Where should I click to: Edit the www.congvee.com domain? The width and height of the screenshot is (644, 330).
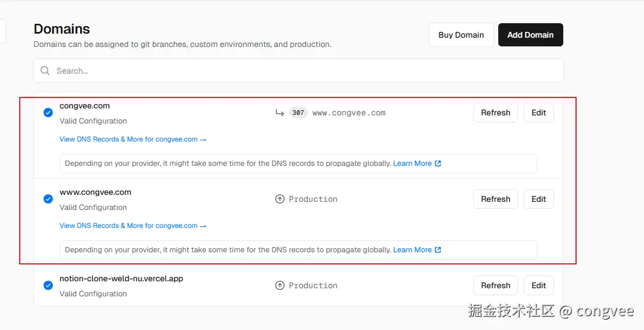(x=538, y=199)
